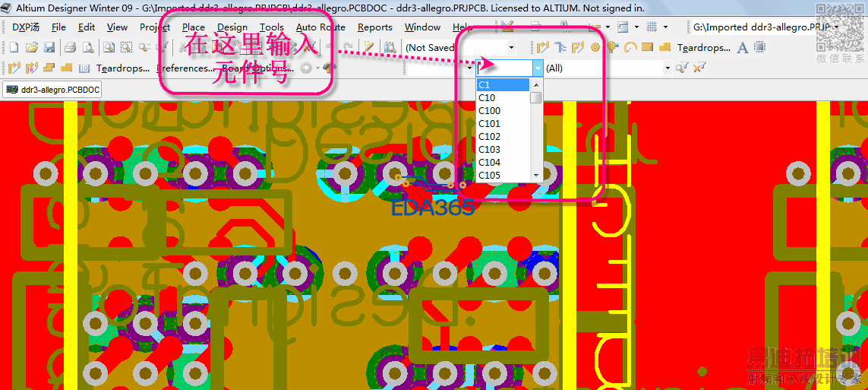Select Interactive Routing tool in wiring toolbar
Screen dimensions: 868x390
click(542, 48)
